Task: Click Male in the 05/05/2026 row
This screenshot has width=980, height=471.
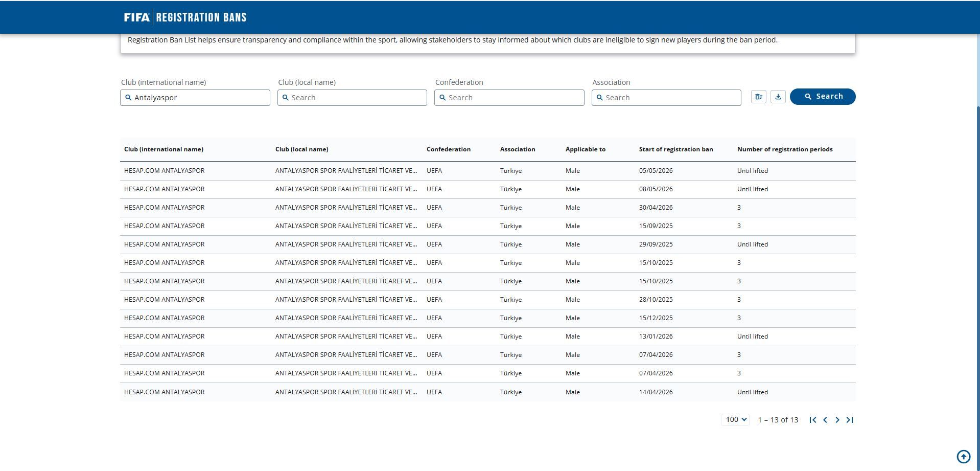Action: 573,171
